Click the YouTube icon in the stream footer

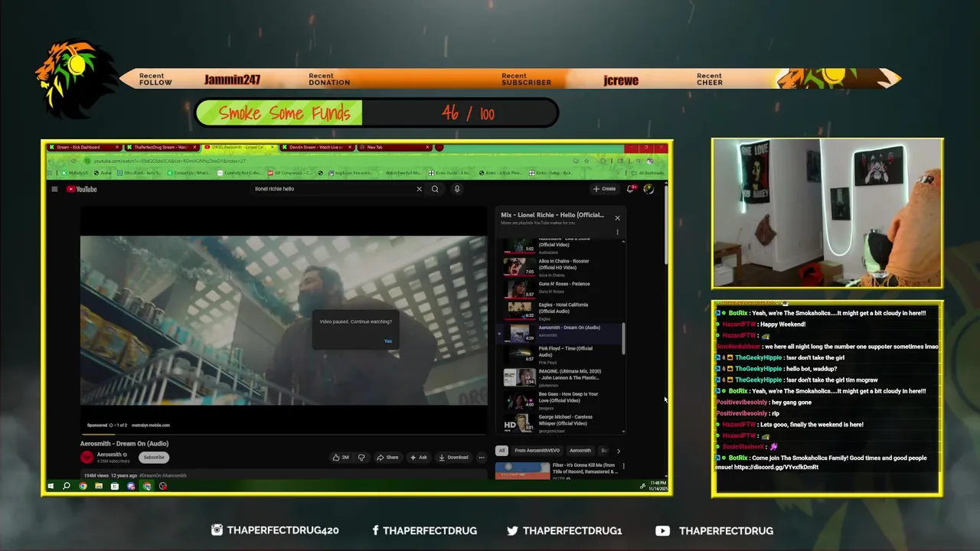662,530
